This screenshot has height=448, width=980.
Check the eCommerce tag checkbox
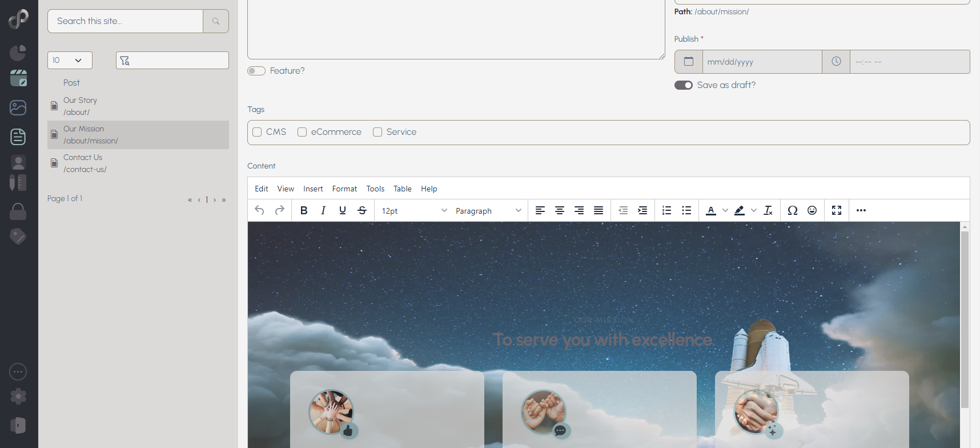click(302, 132)
